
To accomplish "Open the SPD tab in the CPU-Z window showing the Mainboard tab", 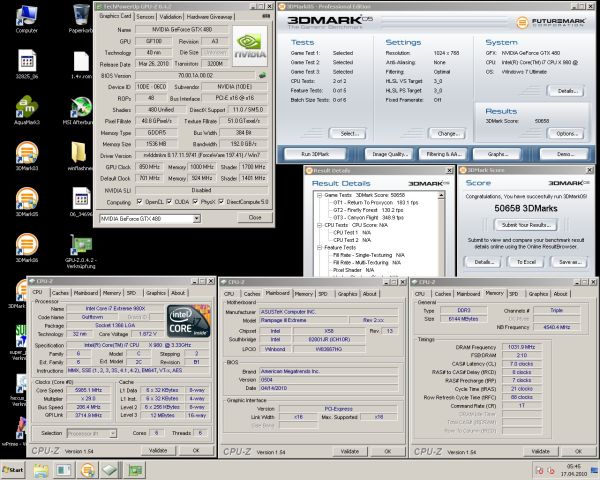I will (323, 294).
